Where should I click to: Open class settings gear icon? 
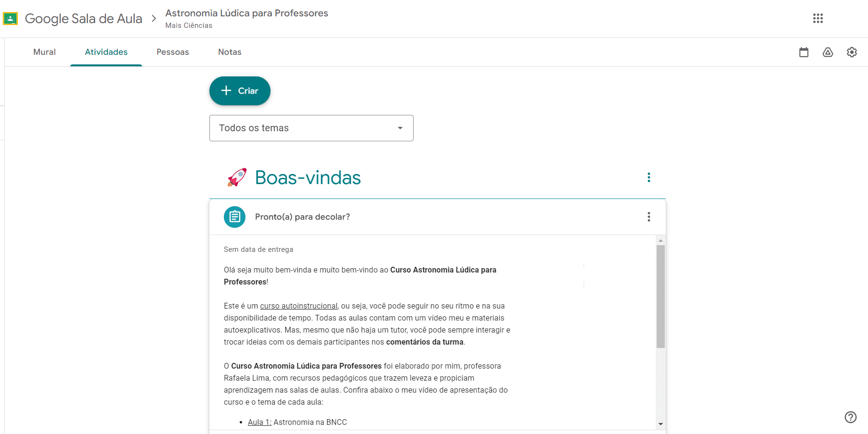pyautogui.click(x=852, y=52)
